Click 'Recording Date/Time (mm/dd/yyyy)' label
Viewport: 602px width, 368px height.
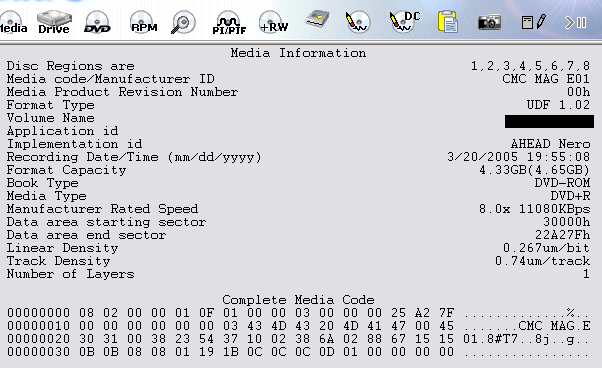[x=134, y=157]
